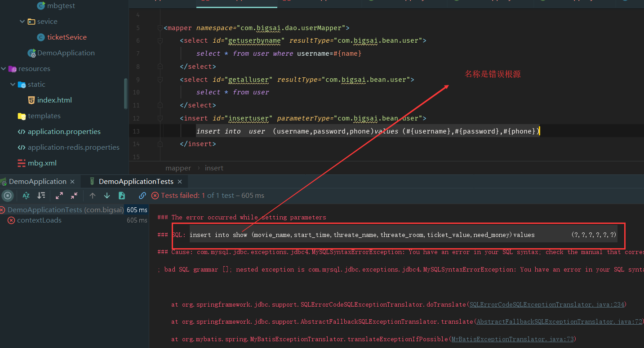Viewport: 644px width, 348px height.
Task: Click the mbg.xml file icon
Action: [x=22, y=163]
